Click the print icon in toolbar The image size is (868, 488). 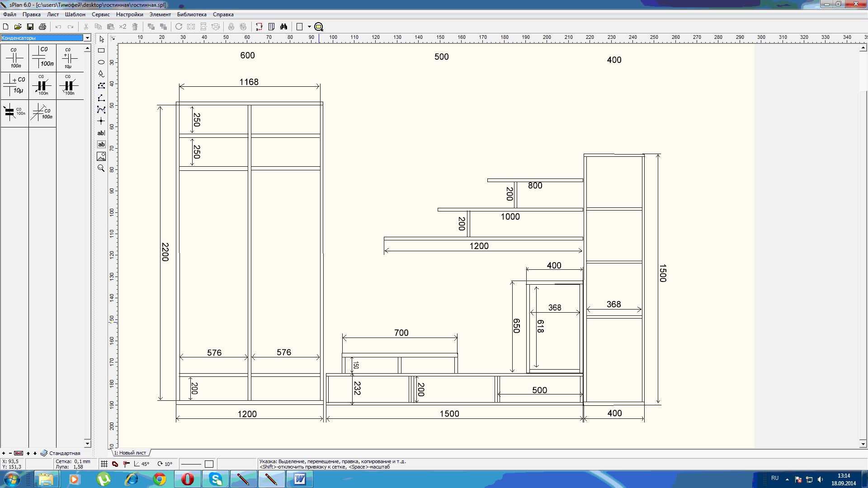click(x=42, y=27)
